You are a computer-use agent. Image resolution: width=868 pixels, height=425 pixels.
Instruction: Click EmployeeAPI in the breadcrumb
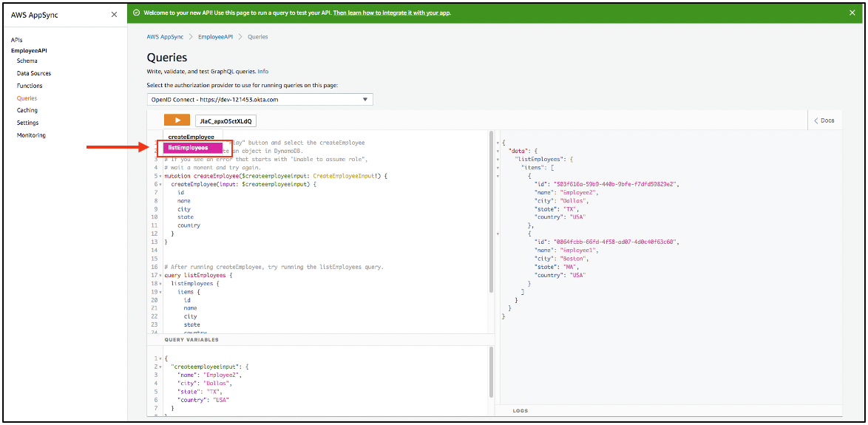click(x=215, y=37)
